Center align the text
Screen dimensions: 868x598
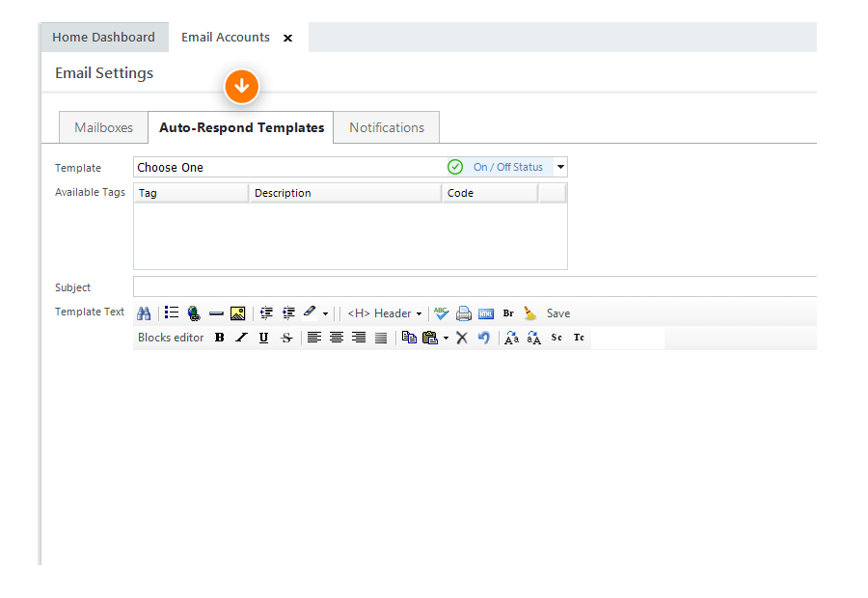pos(337,338)
